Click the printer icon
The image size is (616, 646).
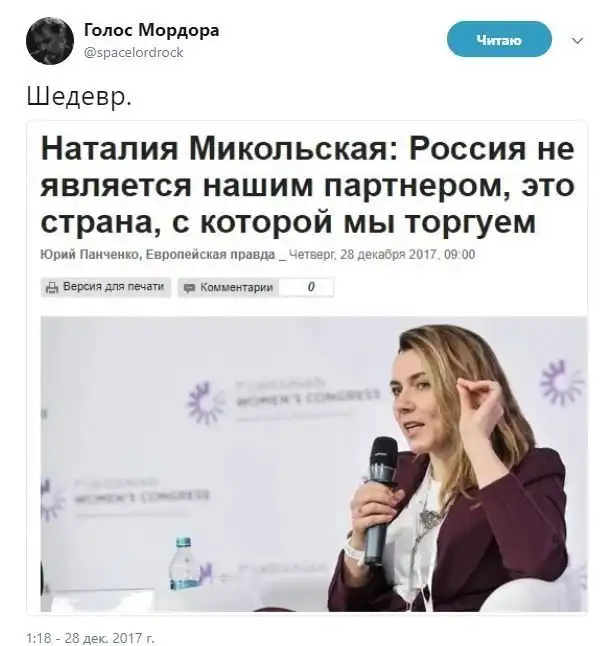point(52,287)
